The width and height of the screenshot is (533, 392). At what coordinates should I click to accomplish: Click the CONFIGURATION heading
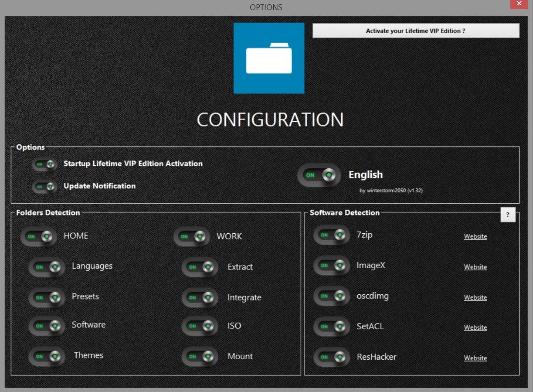click(x=270, y=120)
